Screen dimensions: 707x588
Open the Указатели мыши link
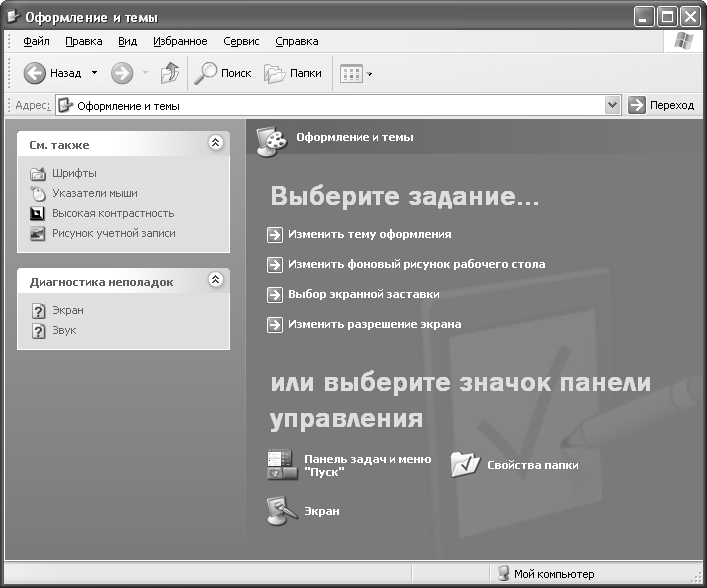pyautogui.click(x=95, y=193)
